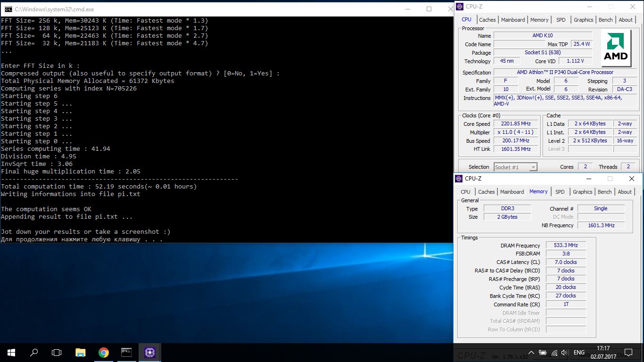Click the ENG input language indicator
The height and width of the screenshot is (362, 644).
[x=579, y=353]
